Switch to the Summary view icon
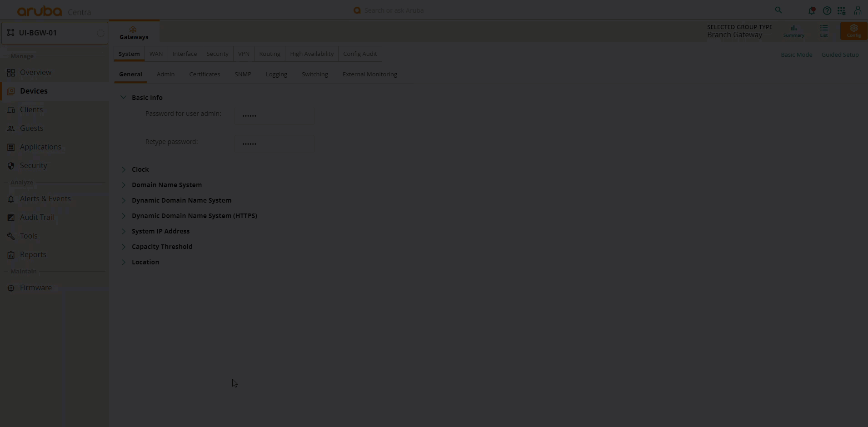Image resolution: width=868 pixels, height=427 pixels. [x=793, y=30]
